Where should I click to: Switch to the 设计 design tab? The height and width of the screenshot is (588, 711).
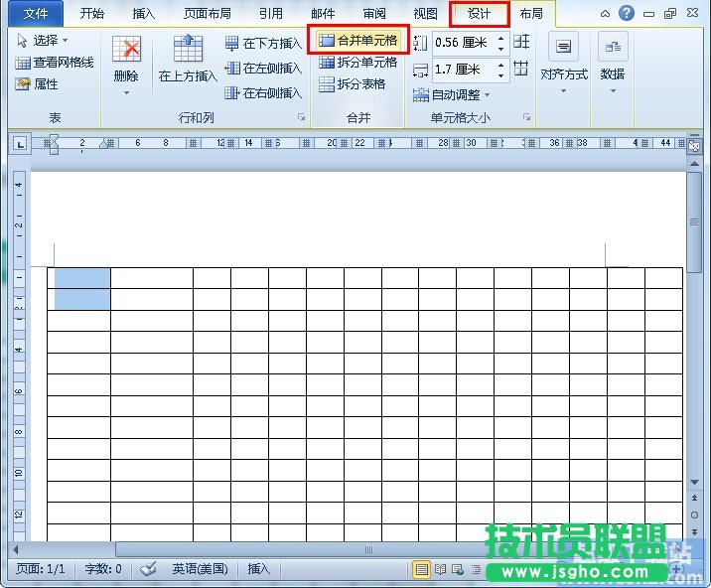479,14
